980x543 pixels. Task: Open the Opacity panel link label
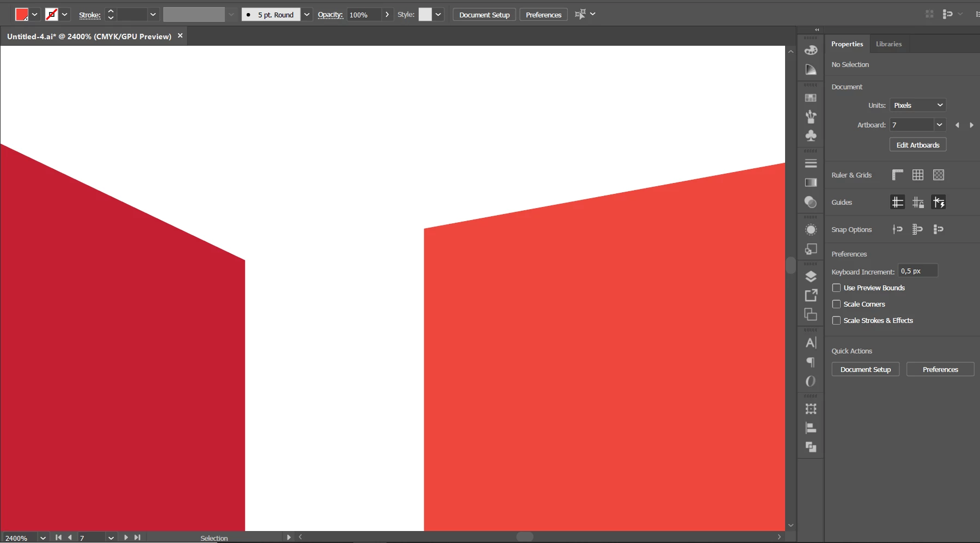(330, 15)
